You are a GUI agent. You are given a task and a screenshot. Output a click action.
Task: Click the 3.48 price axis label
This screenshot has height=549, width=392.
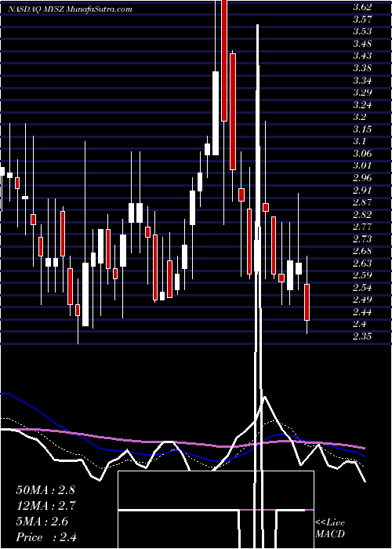tap(362, 44)
